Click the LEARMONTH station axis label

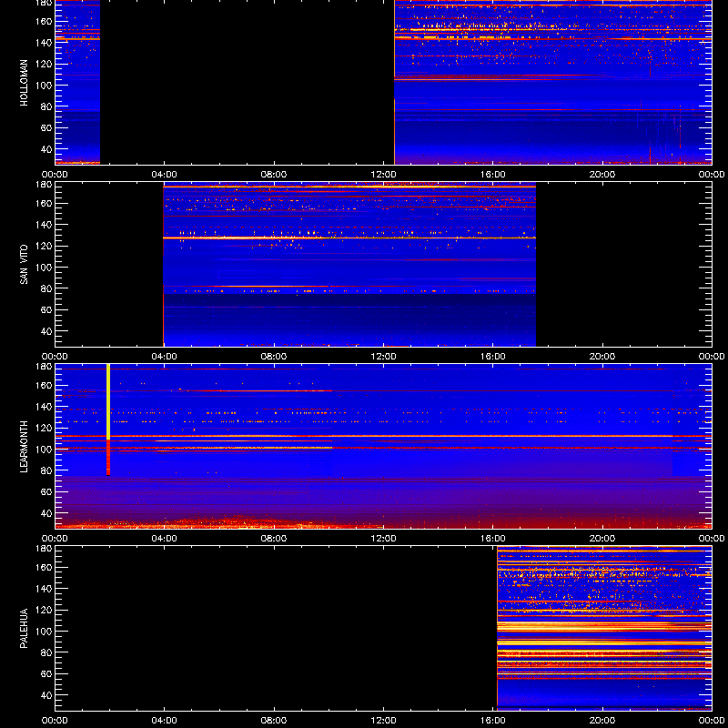pyautogui.click(x=24, y=447)
